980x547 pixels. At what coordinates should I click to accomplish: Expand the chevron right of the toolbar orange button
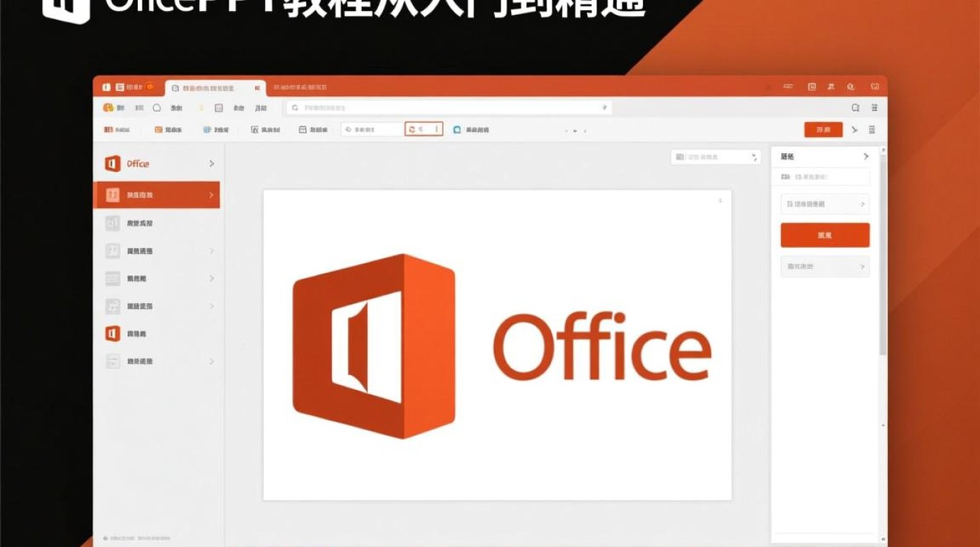pos(855,130)
